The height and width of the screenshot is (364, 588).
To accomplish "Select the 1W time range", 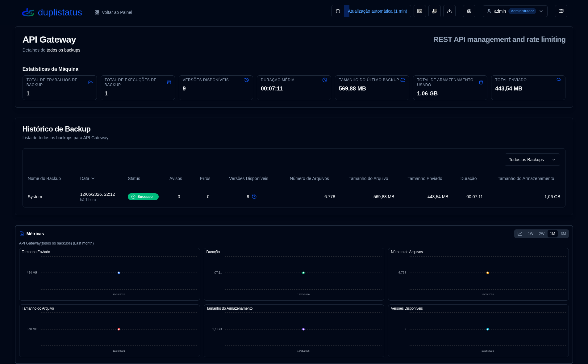I will [x=531, y=234].
